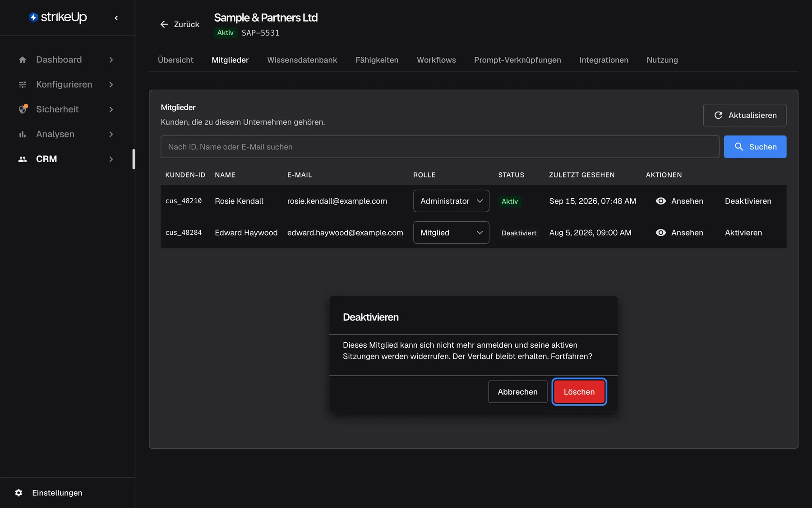Click the Deaktiviert status badge
812x508 pixels.
pos(519,233)
